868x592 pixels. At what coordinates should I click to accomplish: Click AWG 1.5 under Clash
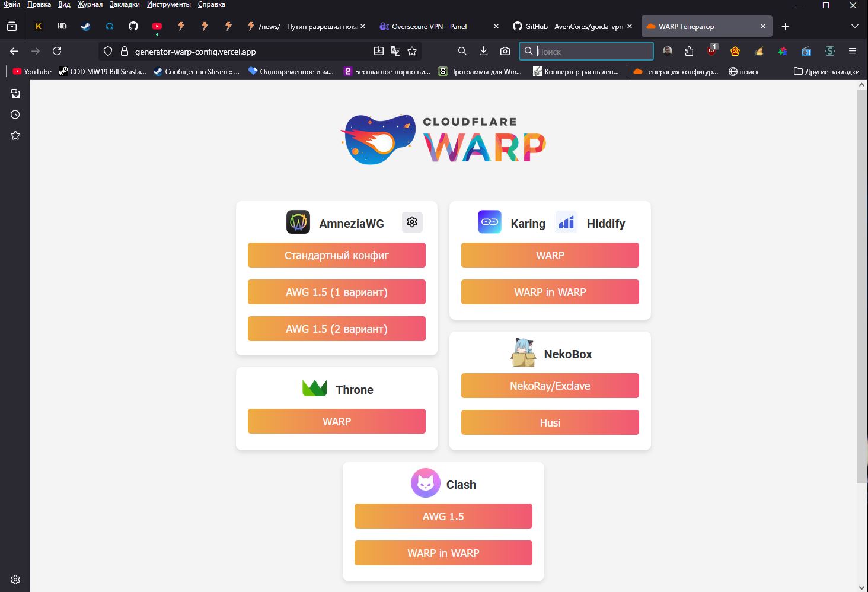pos(443,516)
